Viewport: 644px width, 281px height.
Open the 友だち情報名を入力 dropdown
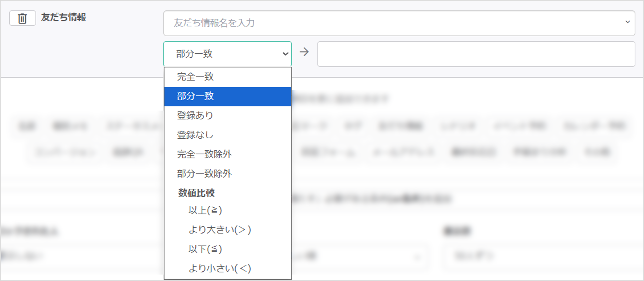[x=399, y=23]
